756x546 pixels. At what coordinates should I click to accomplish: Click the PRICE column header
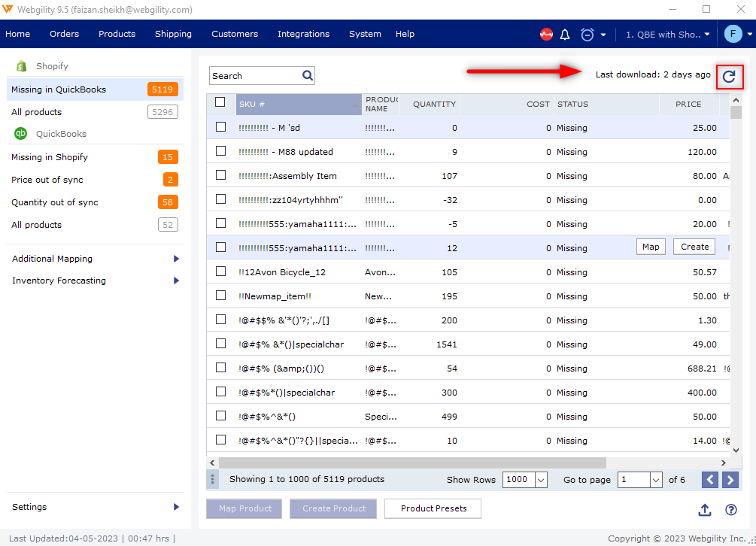[688, 104]
